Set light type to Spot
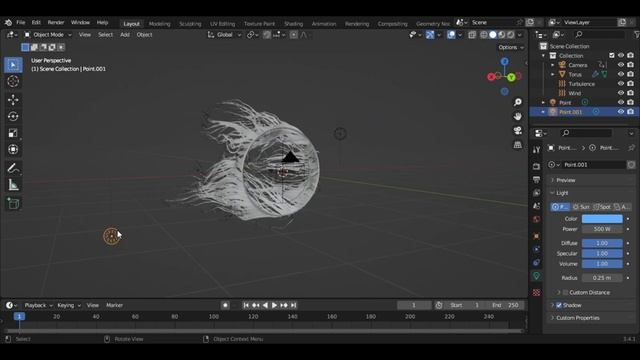The image size is (640, 360). pos(602,207)
